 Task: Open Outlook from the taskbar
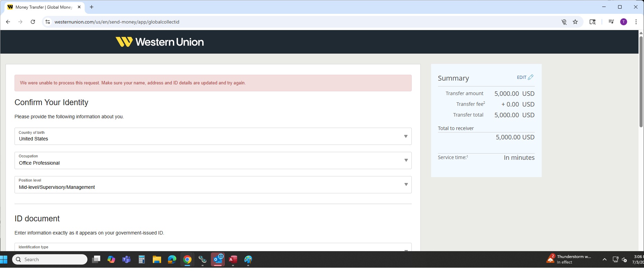[218, 259]
